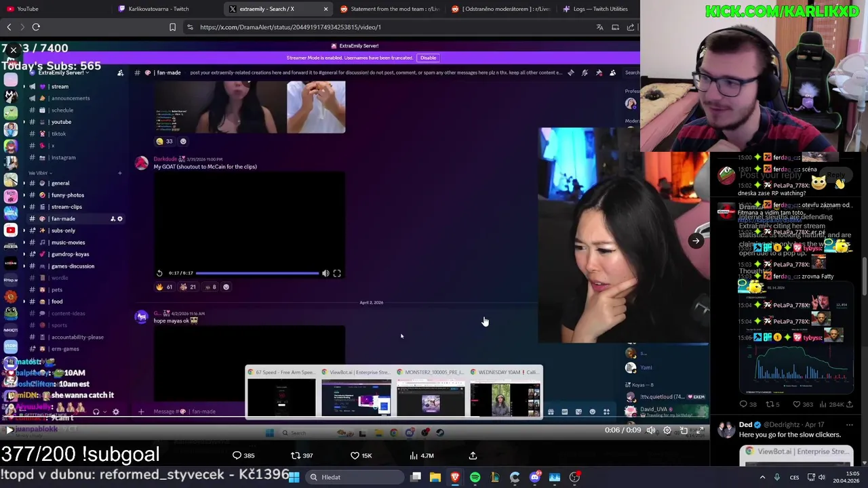Expand threads arrow beside general channel
Image resolution: width=868 pixels, height=488 pixels.
pyautogui.click(x=24, y=183)
